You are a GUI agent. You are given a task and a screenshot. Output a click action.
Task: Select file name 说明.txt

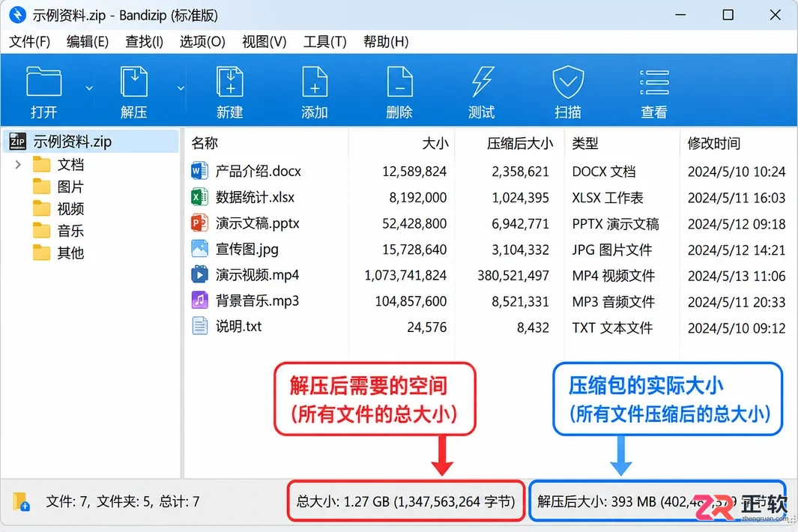pos(238,327)
